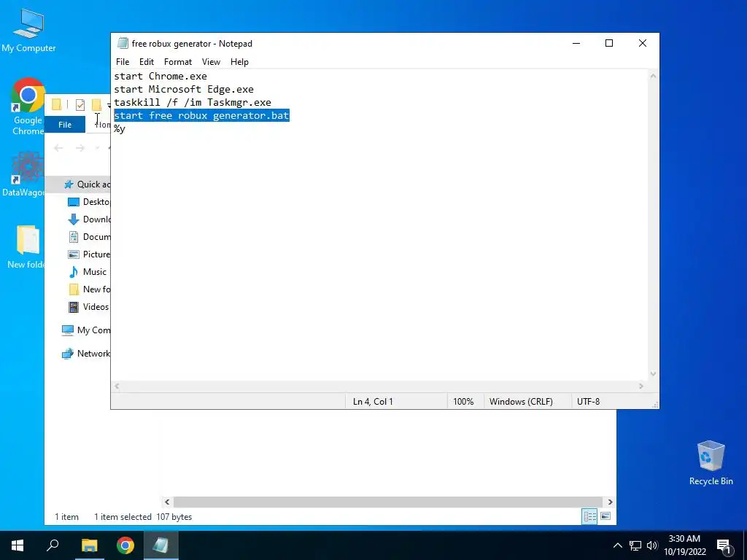Switch Explorer to Large icons view

tap(605, 517)
